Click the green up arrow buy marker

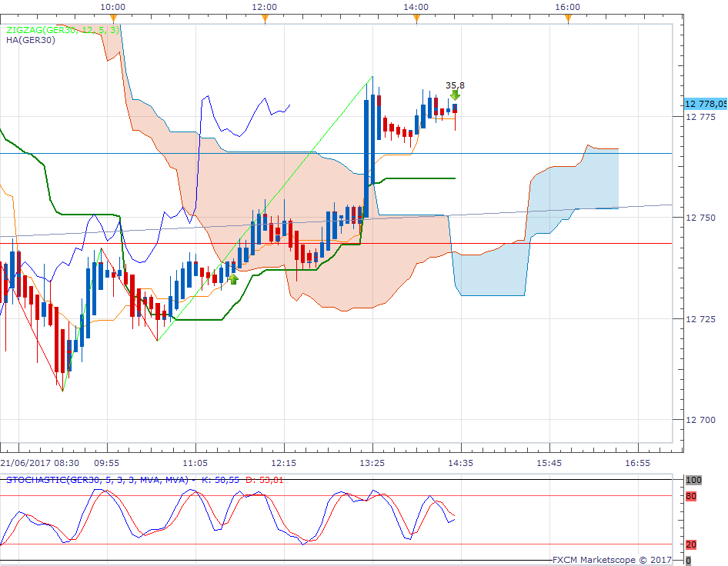pos(233,279)
